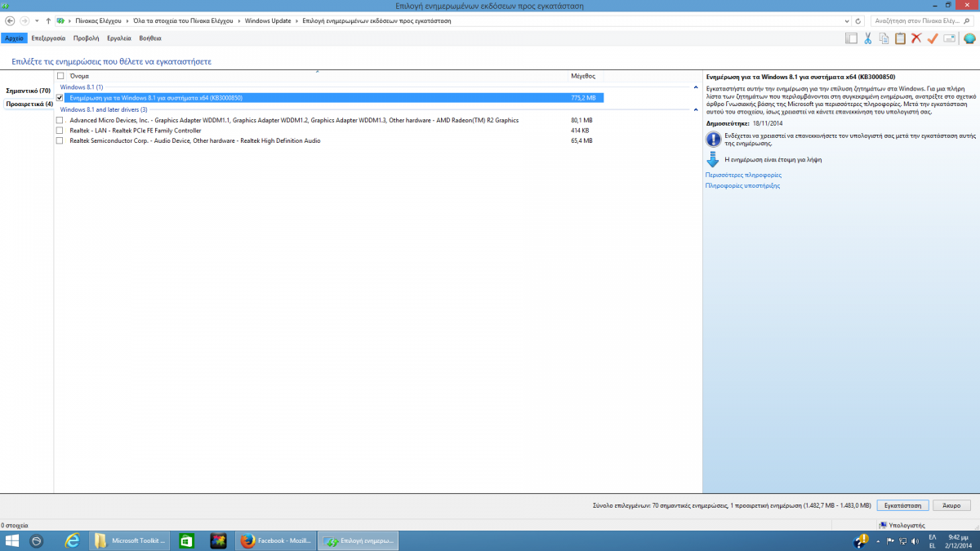Open Microsoft Toolkit folder in taskbar

[129, 540]
